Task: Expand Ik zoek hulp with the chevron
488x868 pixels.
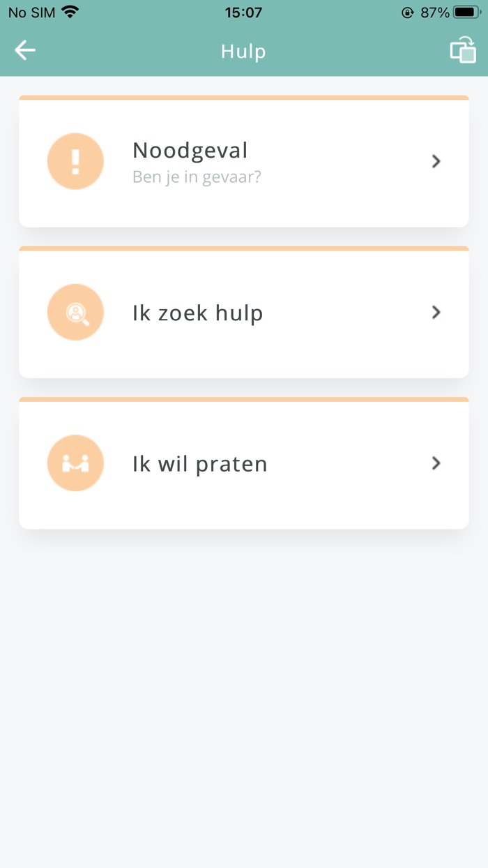Action: click(436, 312)
